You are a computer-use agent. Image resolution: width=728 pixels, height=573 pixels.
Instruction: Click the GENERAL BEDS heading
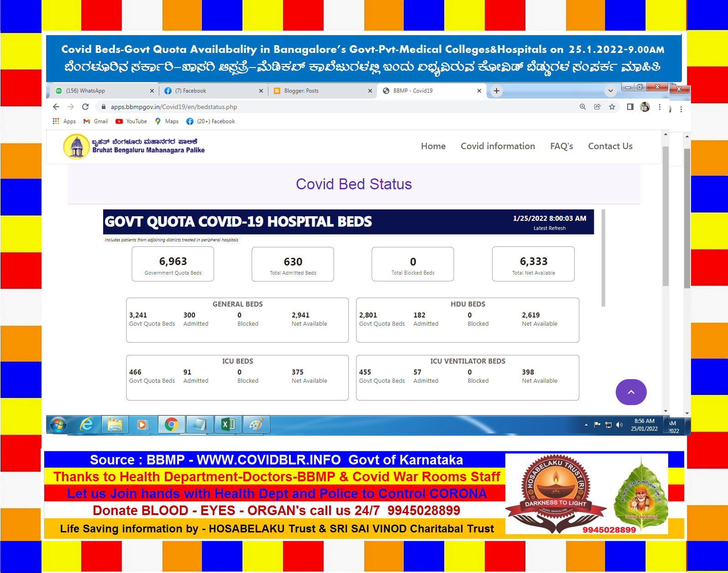pyautogui.click(x=238, y=304)
